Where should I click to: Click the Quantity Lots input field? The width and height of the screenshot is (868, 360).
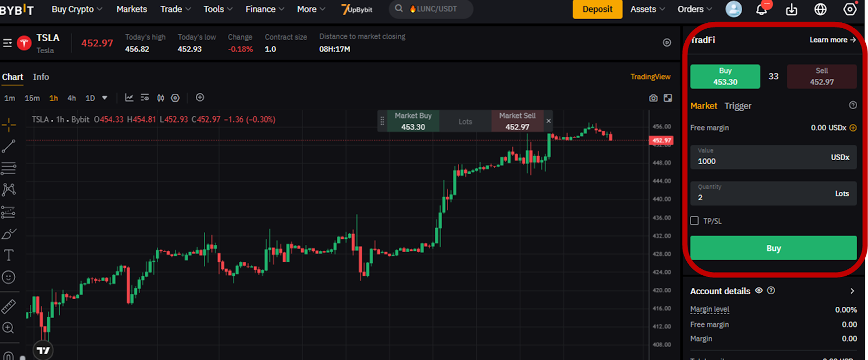[773, 193]
